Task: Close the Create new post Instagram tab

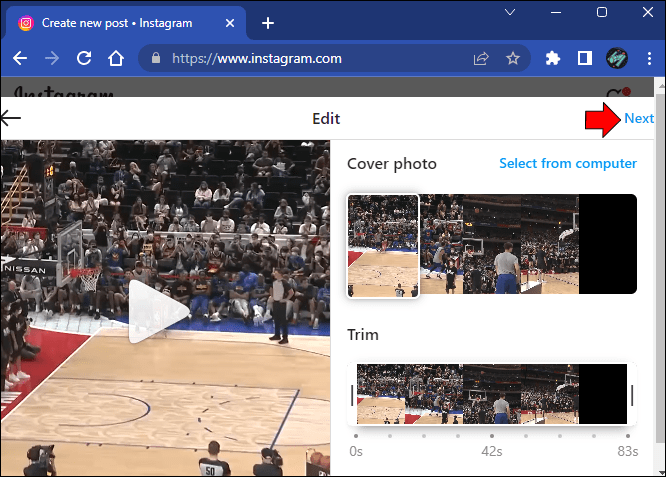Action: click(x=230, y=23)
